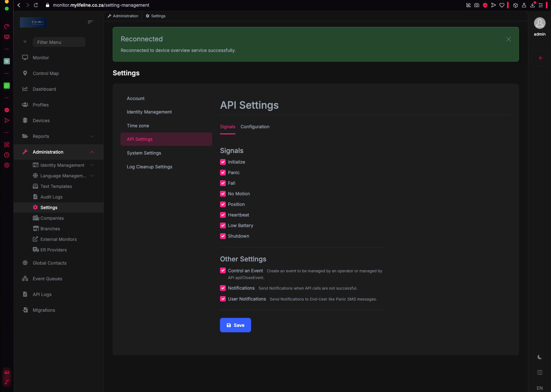
Task: Open the Audit Logs link
Action: 51,197
